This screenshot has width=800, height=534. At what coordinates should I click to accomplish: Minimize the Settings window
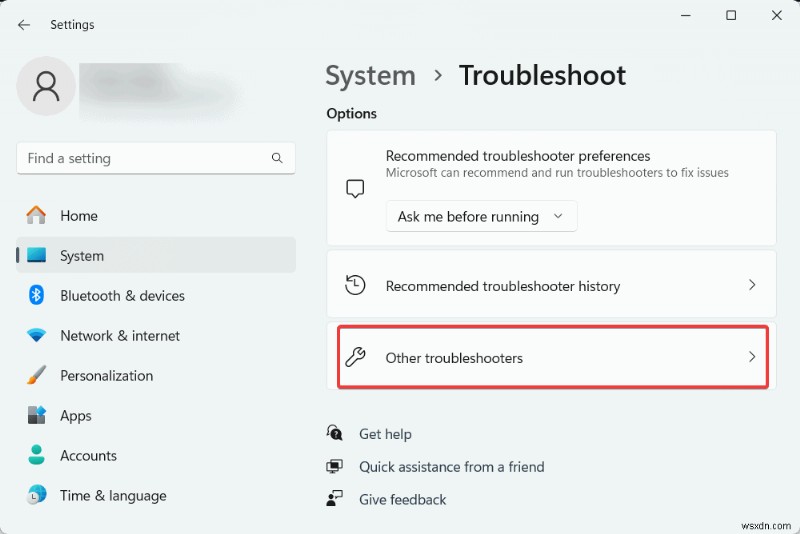pos(686,15)
